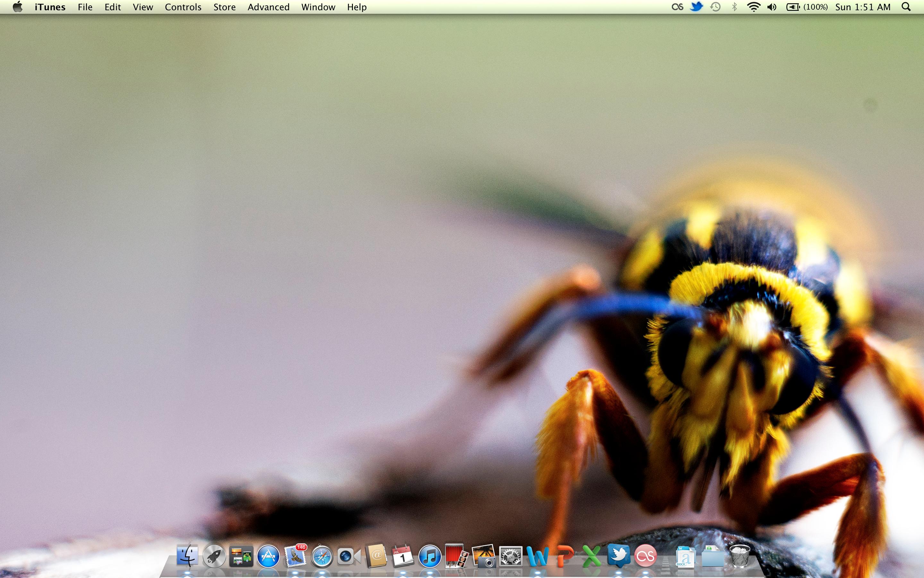Open Finder from the Dock

click(187, 556)
